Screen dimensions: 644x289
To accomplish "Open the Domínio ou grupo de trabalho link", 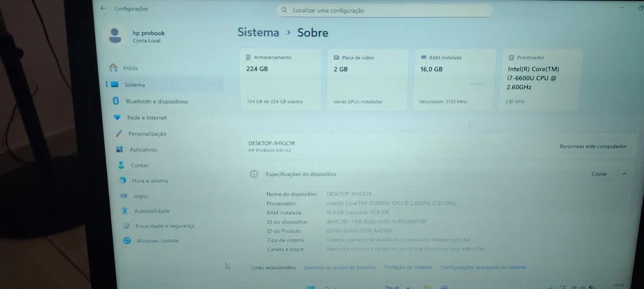I will pos(340,267).
